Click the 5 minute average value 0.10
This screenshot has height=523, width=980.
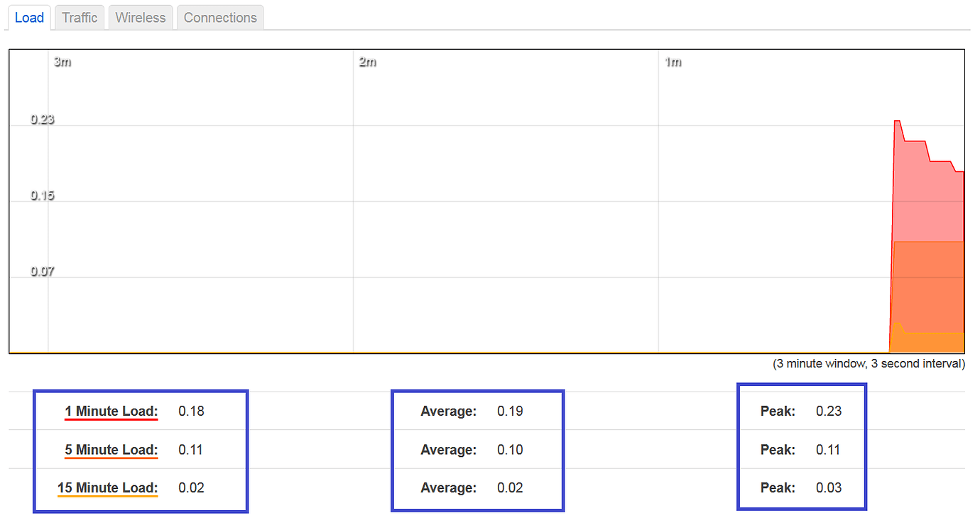pyautogui.click(x=510, y=450)
